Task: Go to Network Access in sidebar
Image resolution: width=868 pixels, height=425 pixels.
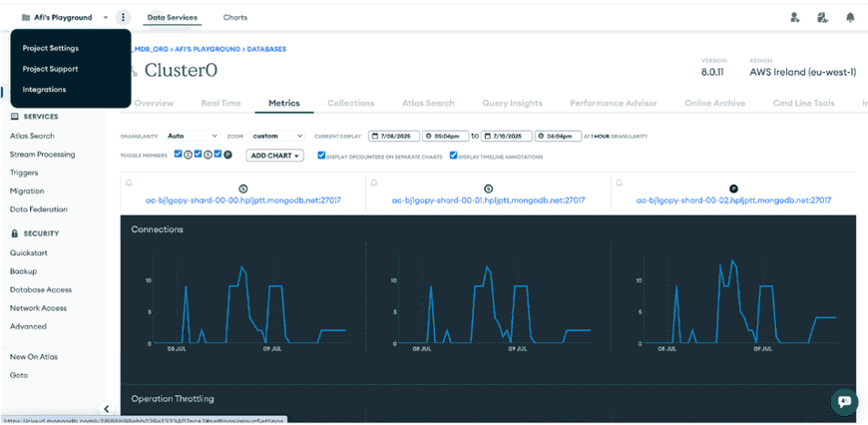Action: click(x=38, y=308)
